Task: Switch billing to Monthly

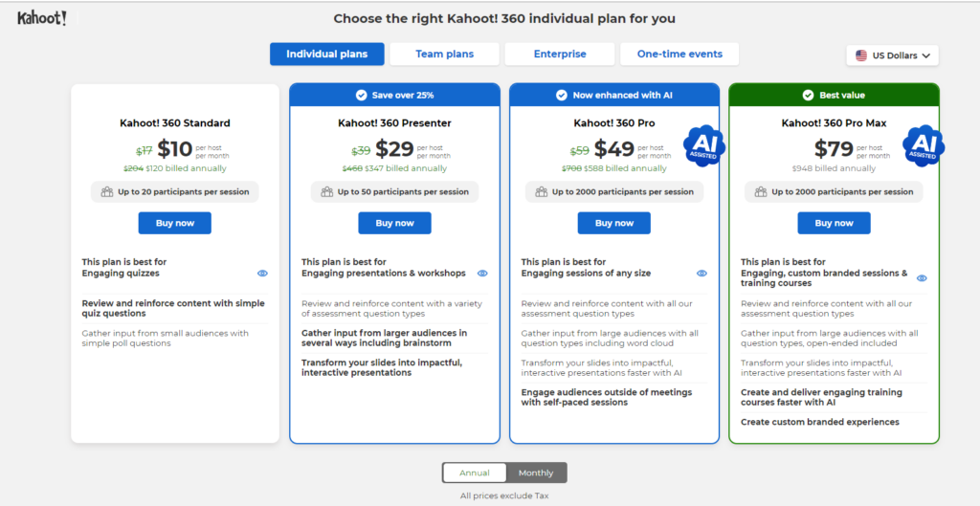Action: point(536,473)
